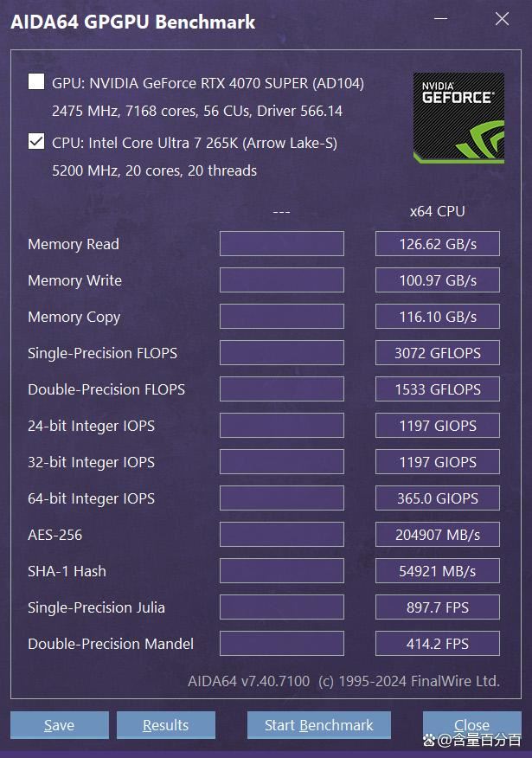Screen dimensions: 532x758
Task: Click the Memory Write x64 CPU value
Action: 437,279
